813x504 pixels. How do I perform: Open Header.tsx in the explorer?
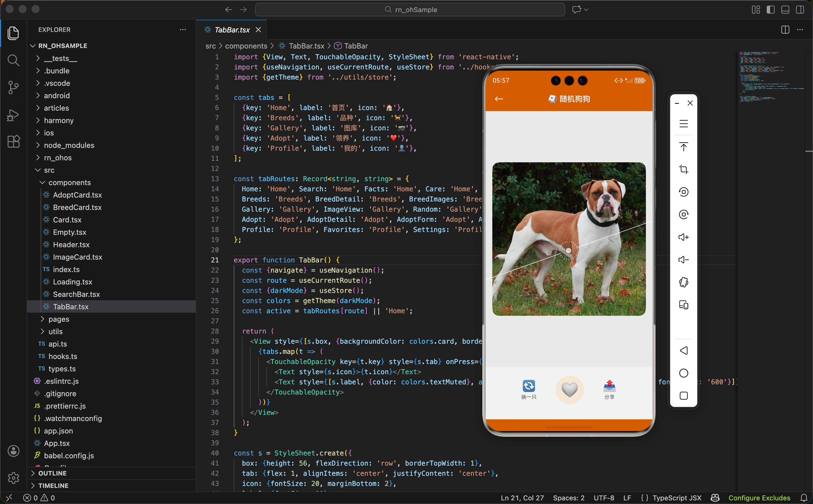[112, 245]
